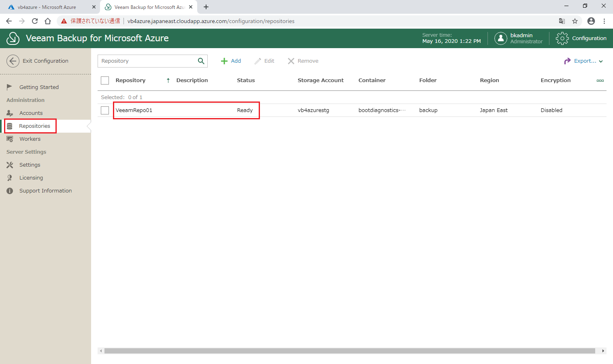Image resolution: width=613 pixels, height=364 pixels.
Task: Click the green plus Add icon
Action: tap(224, 61)
